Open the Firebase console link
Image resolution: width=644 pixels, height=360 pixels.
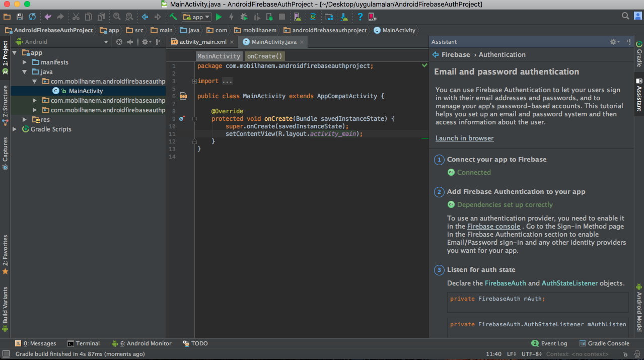tap(493, 226)
